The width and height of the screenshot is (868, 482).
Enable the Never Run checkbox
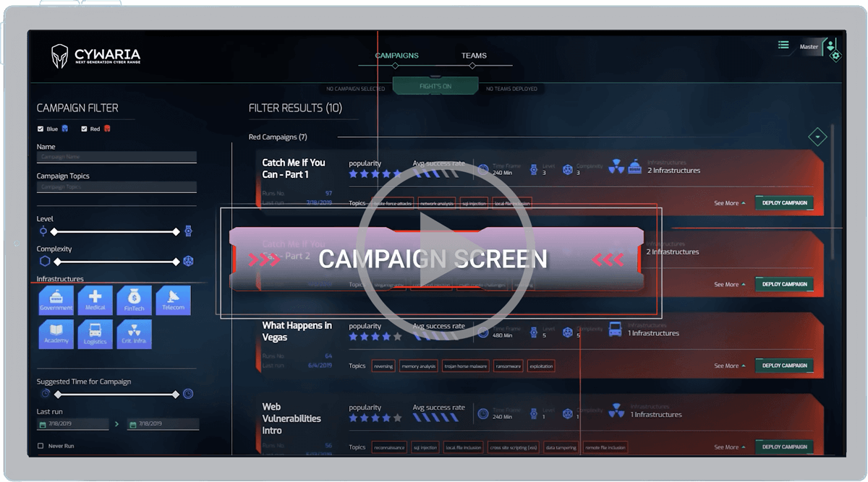coord(41,446)
